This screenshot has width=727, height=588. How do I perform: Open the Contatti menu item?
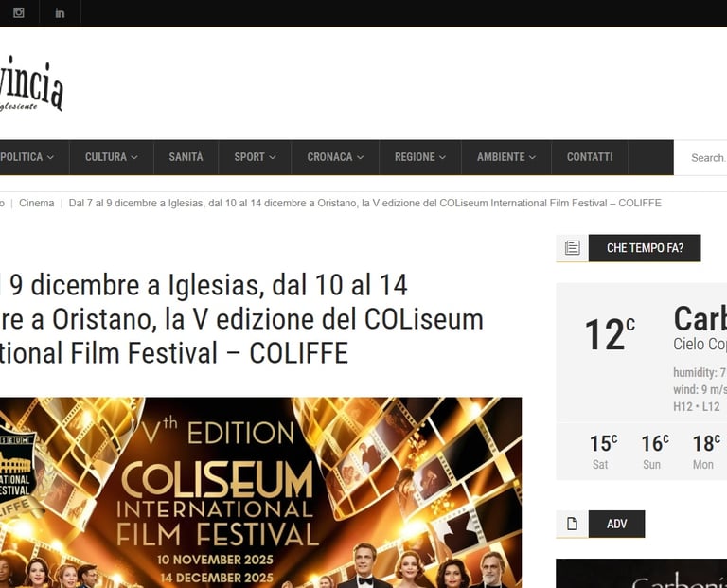click(x=590, y=157)
